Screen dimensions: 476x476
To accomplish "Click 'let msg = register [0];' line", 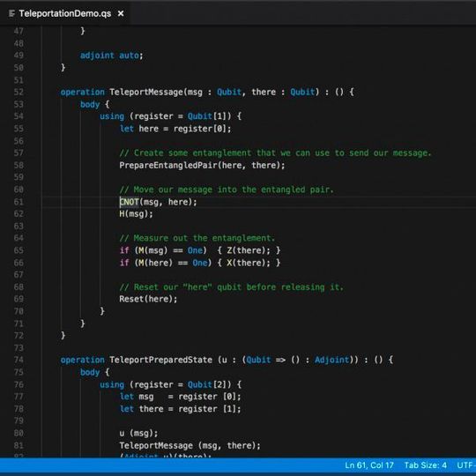I will 181,397.
